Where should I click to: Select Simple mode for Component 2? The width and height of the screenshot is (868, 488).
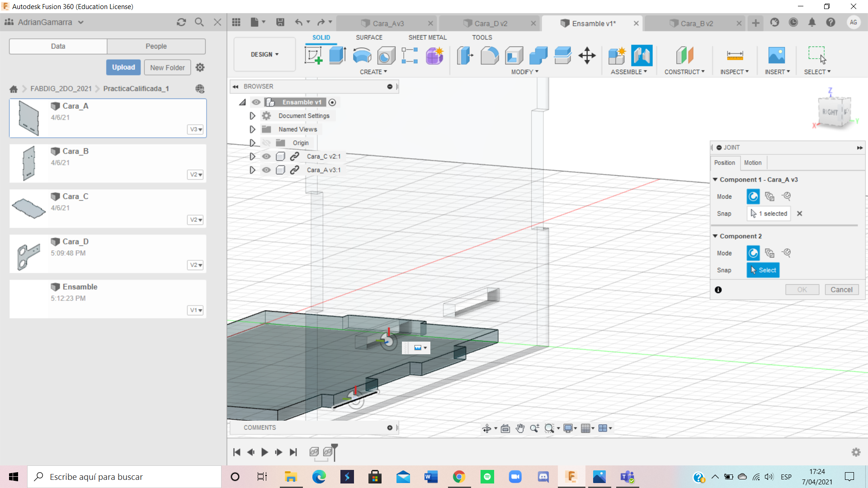pos(753,253)
